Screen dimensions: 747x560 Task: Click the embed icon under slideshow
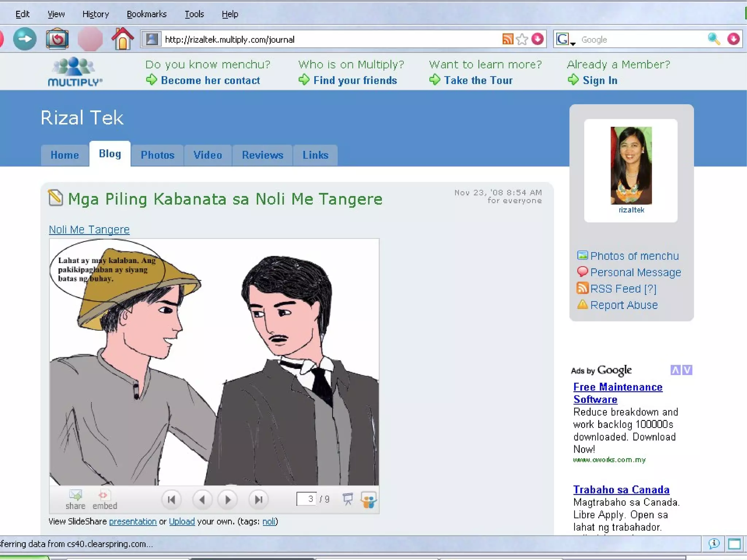pos(104,495)
